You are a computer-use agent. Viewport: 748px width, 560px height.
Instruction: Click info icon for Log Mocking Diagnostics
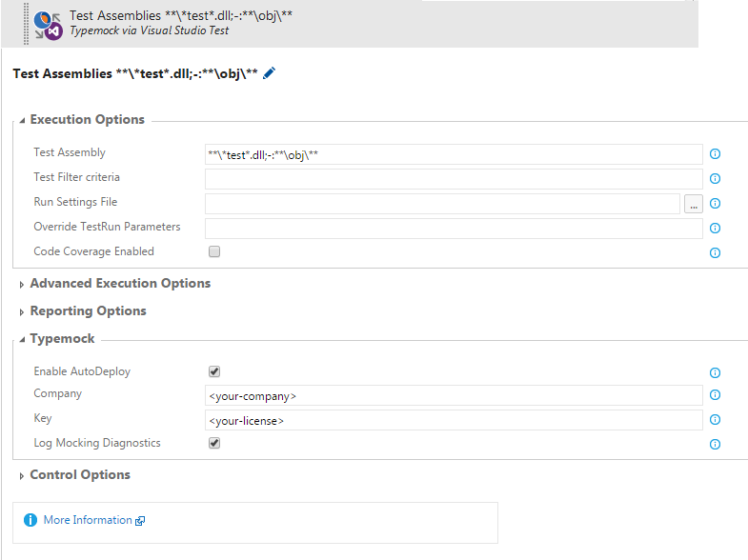coord(715,445)
